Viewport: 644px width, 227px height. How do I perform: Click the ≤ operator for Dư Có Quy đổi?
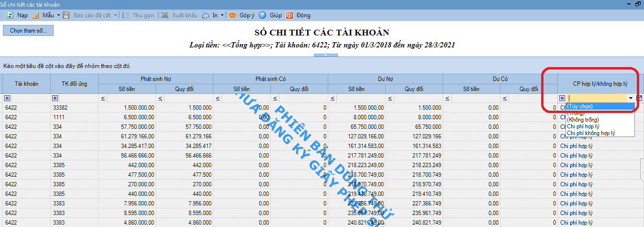tap(504, 99)
